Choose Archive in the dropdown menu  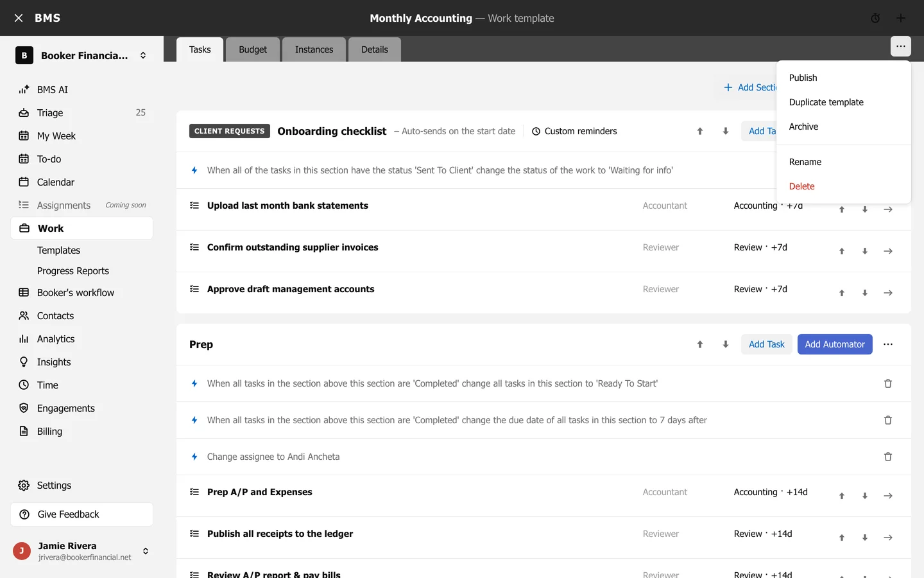tap(844, 127)
